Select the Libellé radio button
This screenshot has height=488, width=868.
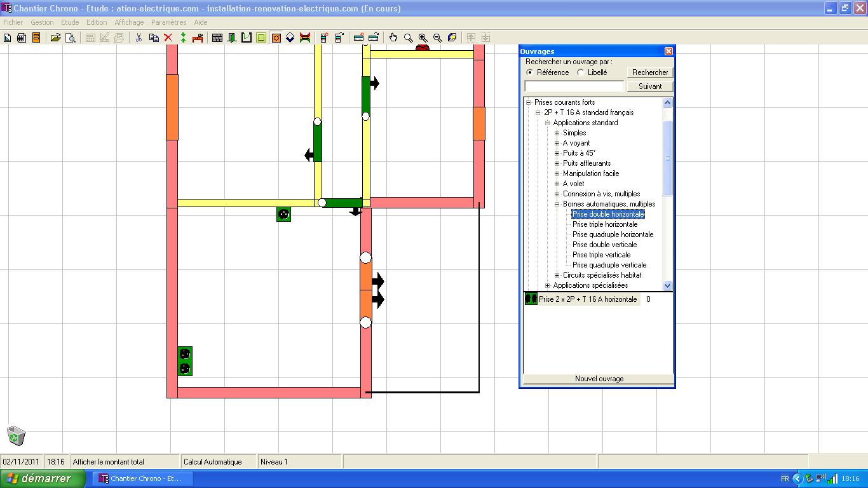580,72
